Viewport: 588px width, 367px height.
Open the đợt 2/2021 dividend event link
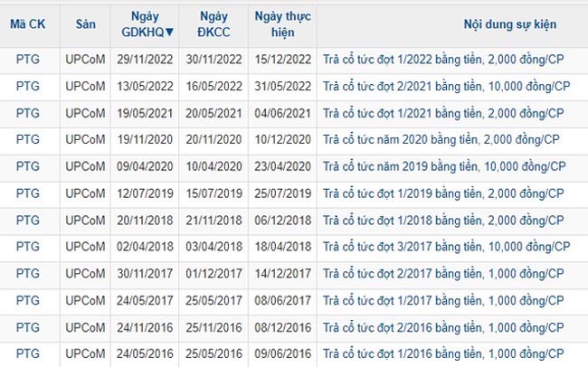pyautogui.click(x=446, y=88)
